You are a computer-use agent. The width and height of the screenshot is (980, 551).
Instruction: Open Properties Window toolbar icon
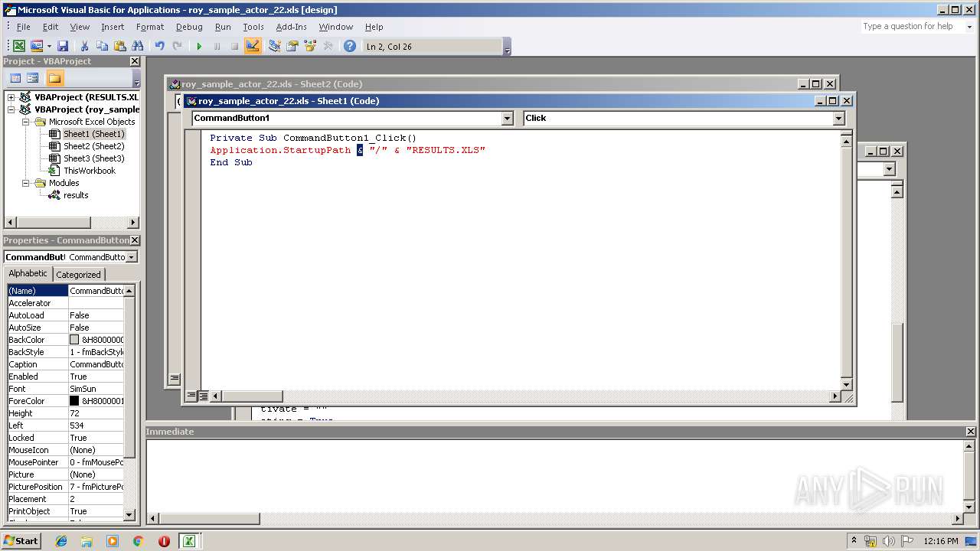click(292, 47)
